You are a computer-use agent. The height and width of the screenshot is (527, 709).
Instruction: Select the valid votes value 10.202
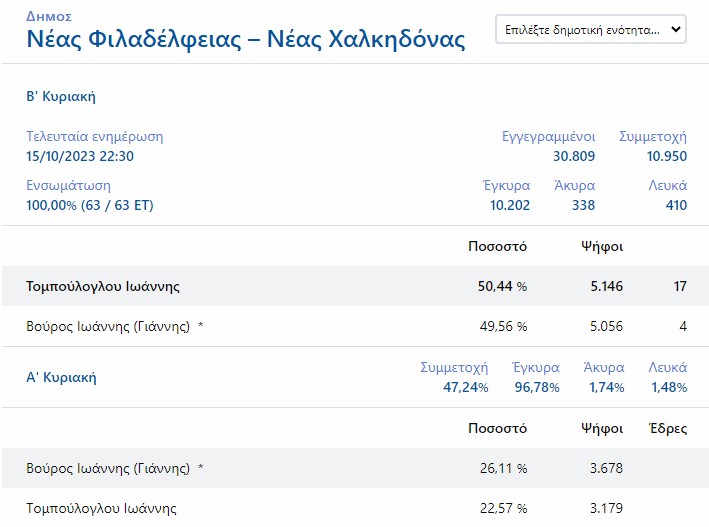510,205
